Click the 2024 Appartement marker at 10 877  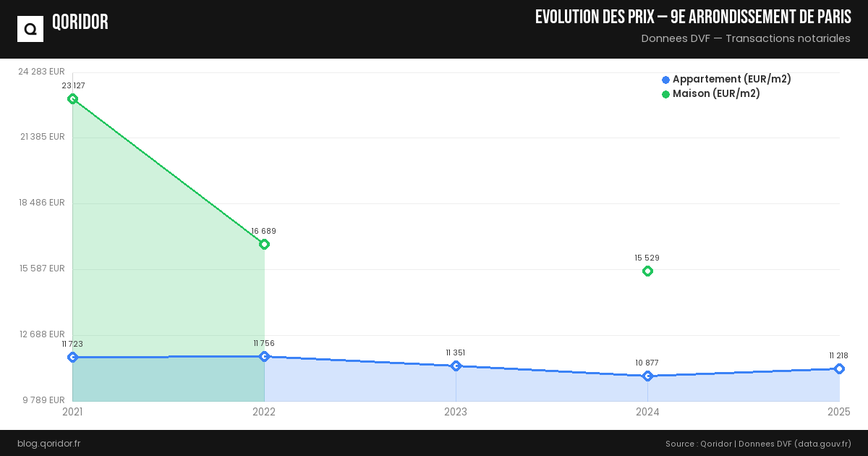pos(647,376)
